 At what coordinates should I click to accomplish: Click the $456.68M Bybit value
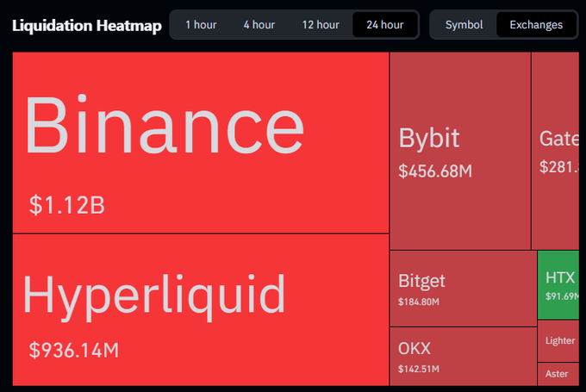click(435, 171)
